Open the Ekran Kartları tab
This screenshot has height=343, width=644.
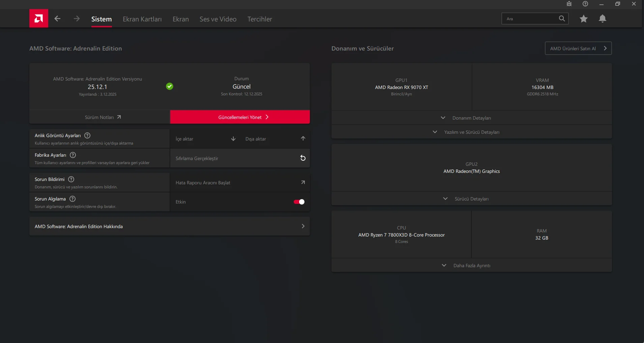[142, 19]
